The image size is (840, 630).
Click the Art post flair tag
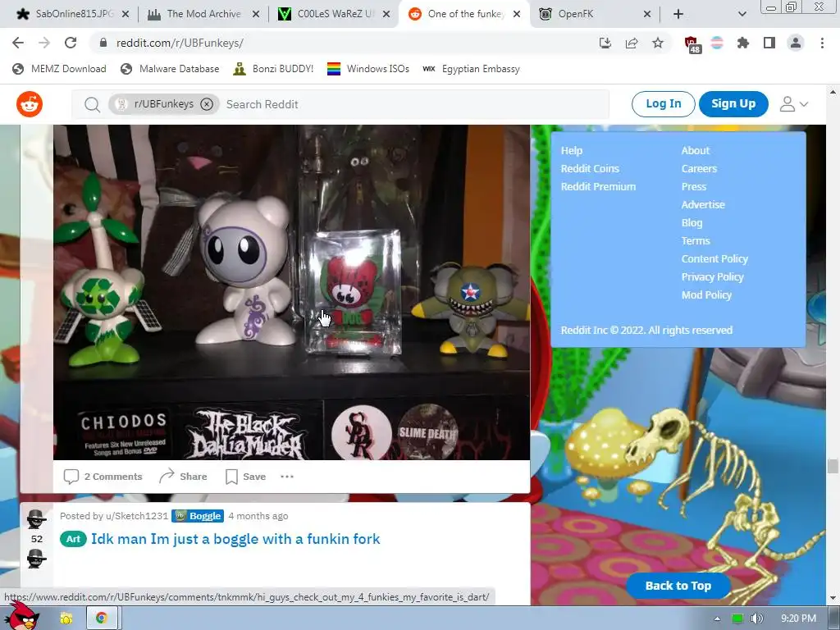point(73,539)
